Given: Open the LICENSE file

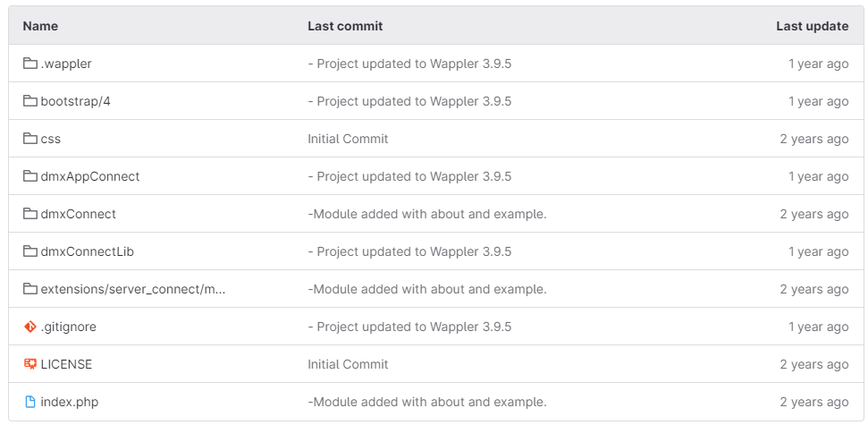Looking at the screenshot, I should (66, 364).
